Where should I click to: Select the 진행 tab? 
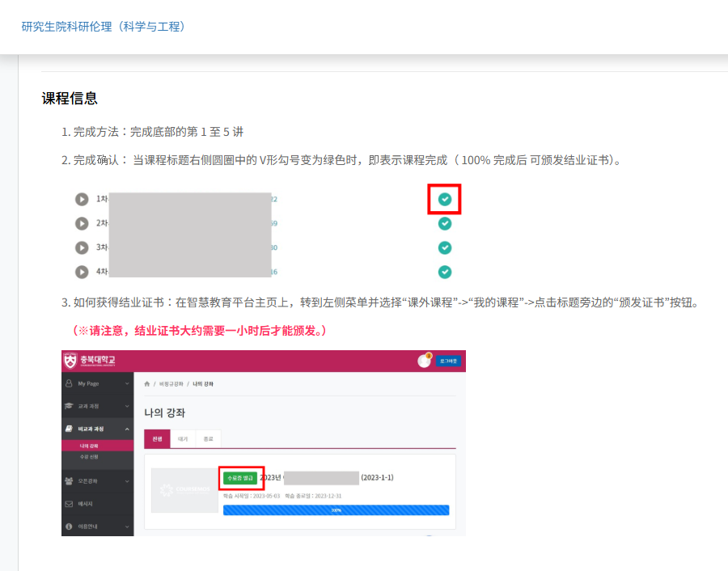pos(158,438)
